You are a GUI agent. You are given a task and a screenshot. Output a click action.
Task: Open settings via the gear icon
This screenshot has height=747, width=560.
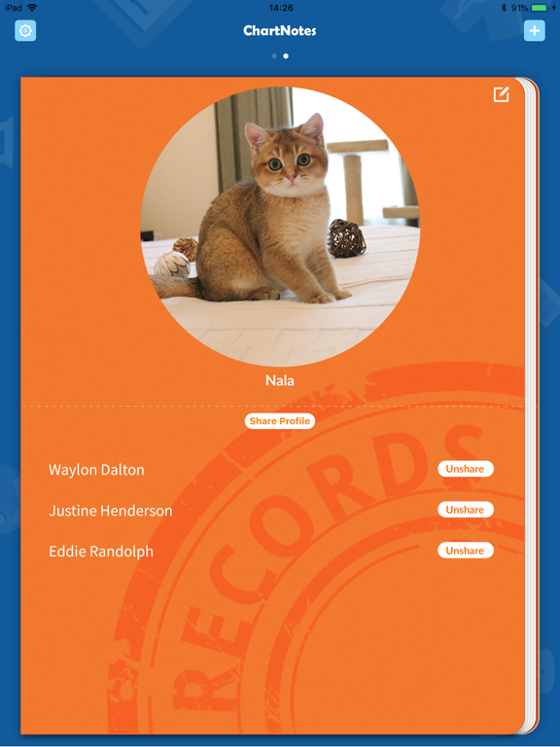tap(25, 31)
